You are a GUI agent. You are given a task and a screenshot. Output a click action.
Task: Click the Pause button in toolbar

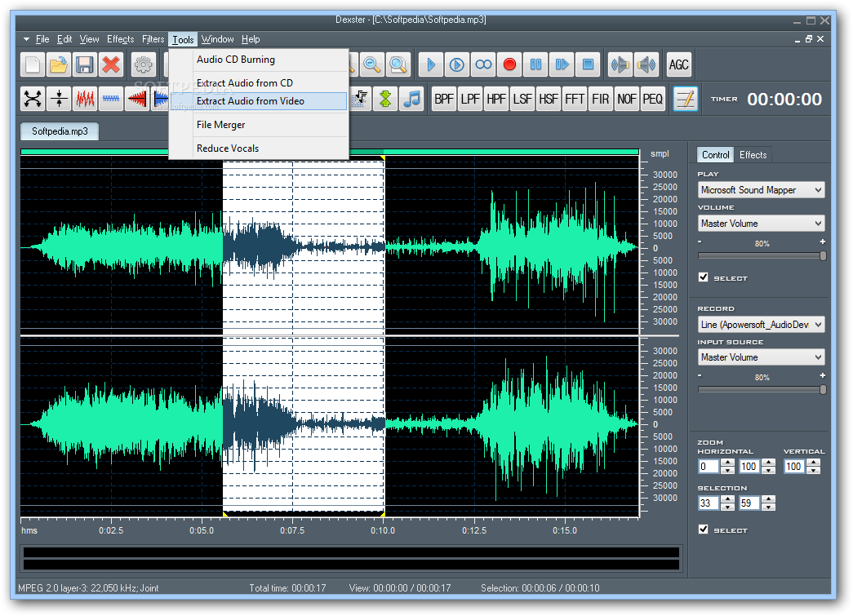click(535, 64)
